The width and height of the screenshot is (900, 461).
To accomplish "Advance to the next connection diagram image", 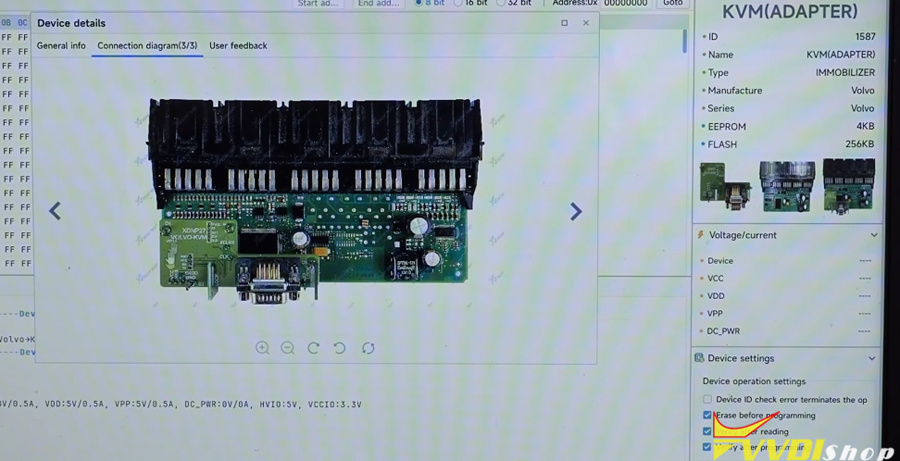I will tap(576, 211).
